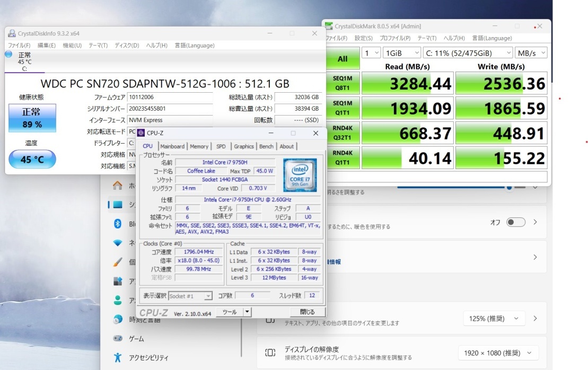The height and width of the screenshot is (370, 588).
Task: Open 設定(S) menu in CrystalDiskMark
Action: tap(363, 38)
